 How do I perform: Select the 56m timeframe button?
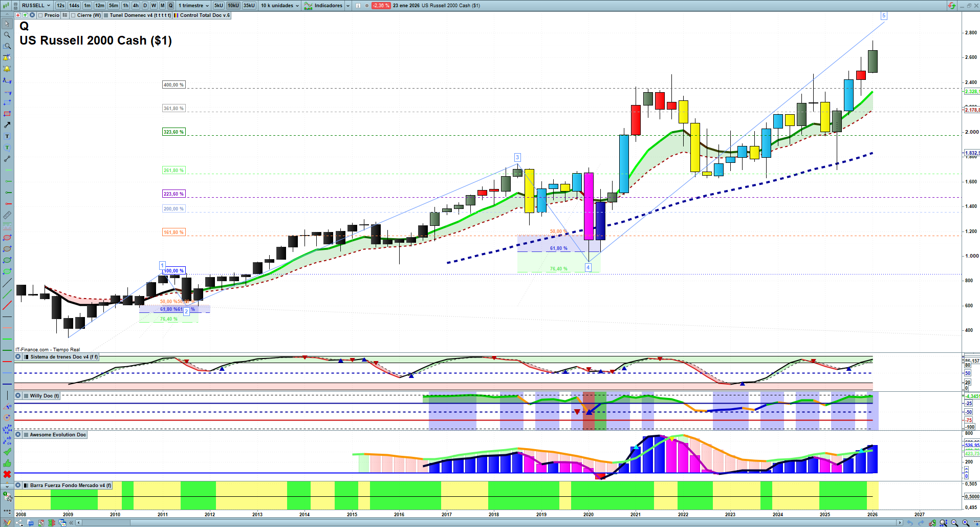[x=114, y=6]
